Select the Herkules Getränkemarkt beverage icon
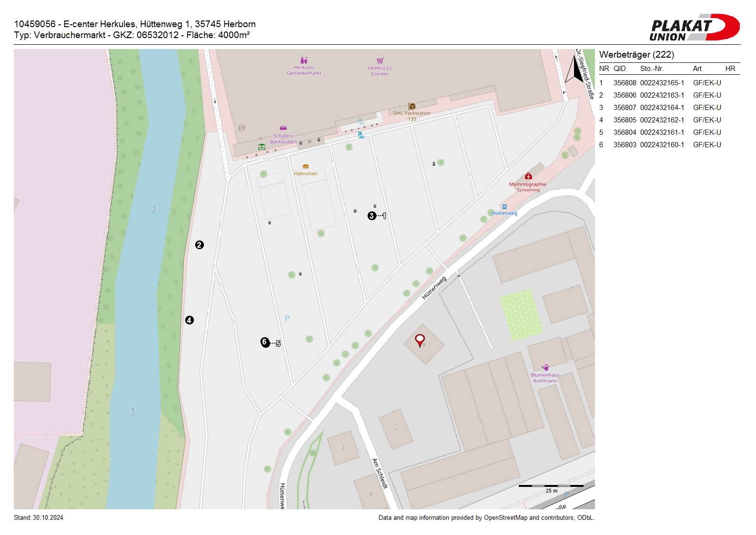 [x=304, y=61]
